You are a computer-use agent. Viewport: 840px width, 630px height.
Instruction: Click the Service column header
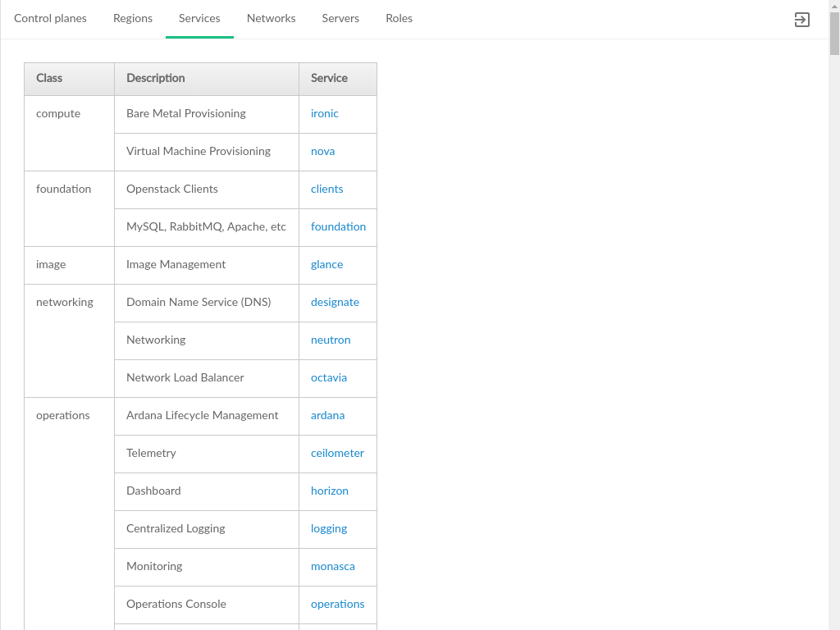[x=329, y=79]
